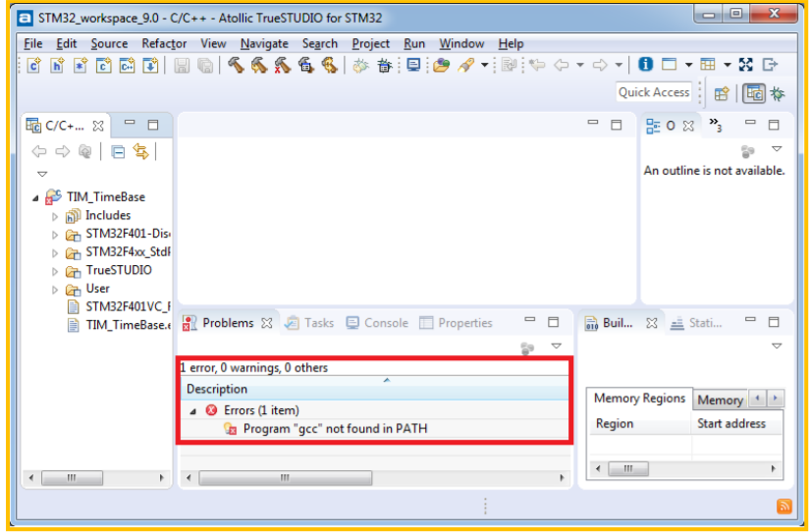Screen dimensions: 810x532
Task: Click the project explorer horizontal scrollbar thumb
Action: 72,478
